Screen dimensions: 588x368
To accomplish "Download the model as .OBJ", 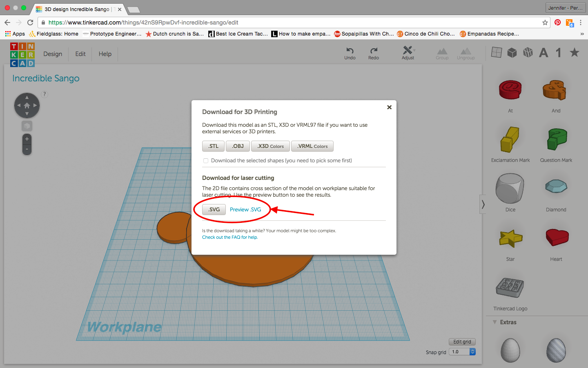I will [238, 146].
